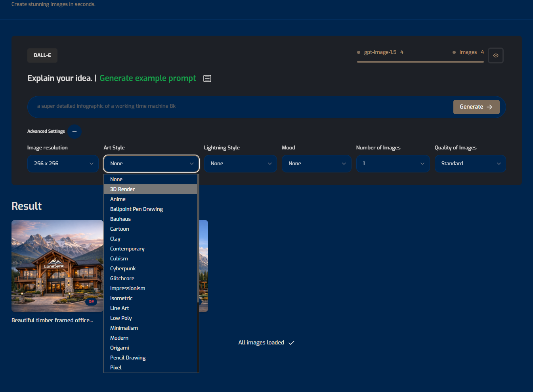Click the Generate example prompt link
The height and width of the screenshot is (392, 533).
(147, 78)
